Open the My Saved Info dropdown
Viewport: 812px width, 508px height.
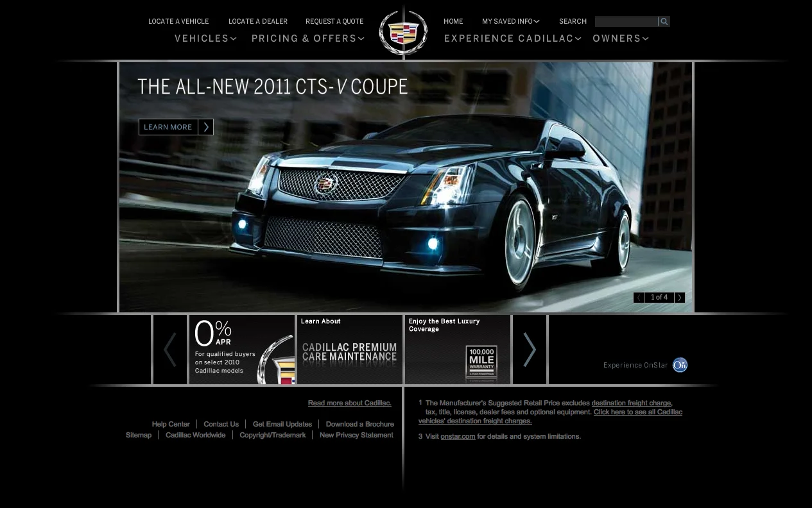pos(511,21)
